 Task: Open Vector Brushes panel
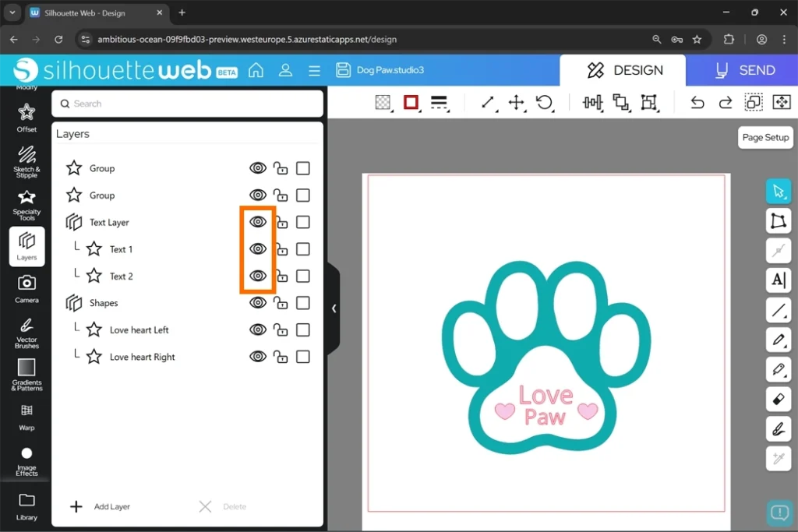point(26,330)
